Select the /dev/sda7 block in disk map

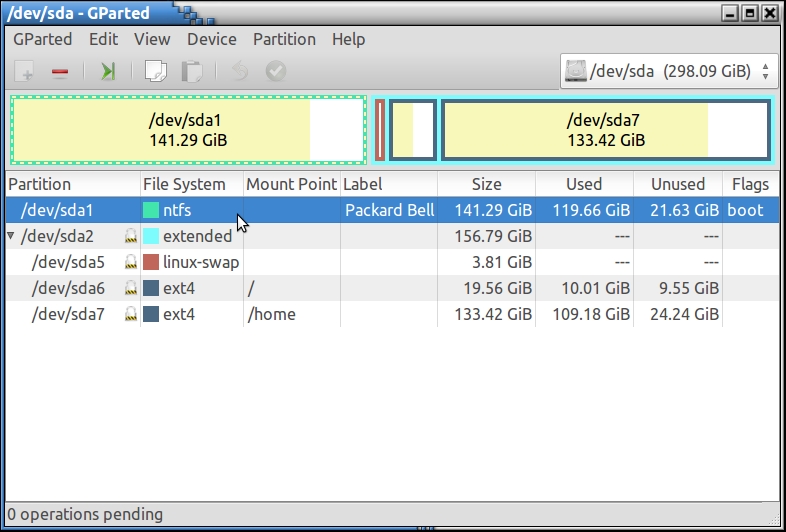coord(604,130)
